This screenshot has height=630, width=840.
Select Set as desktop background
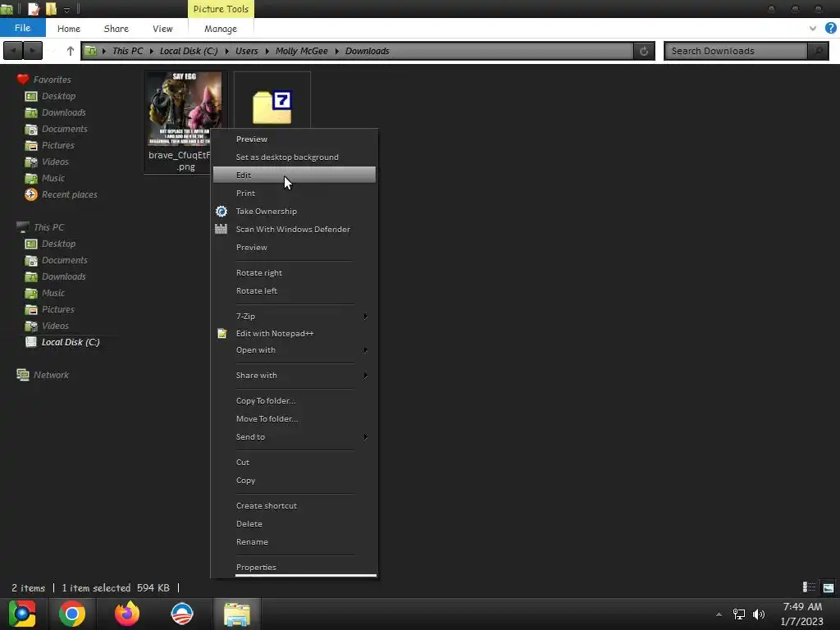(287, 157)
